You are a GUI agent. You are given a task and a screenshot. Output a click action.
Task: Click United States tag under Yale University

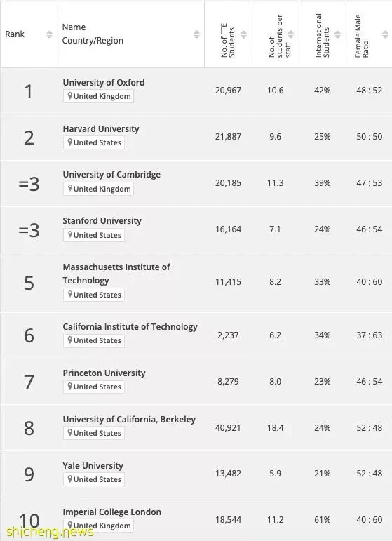94,479
